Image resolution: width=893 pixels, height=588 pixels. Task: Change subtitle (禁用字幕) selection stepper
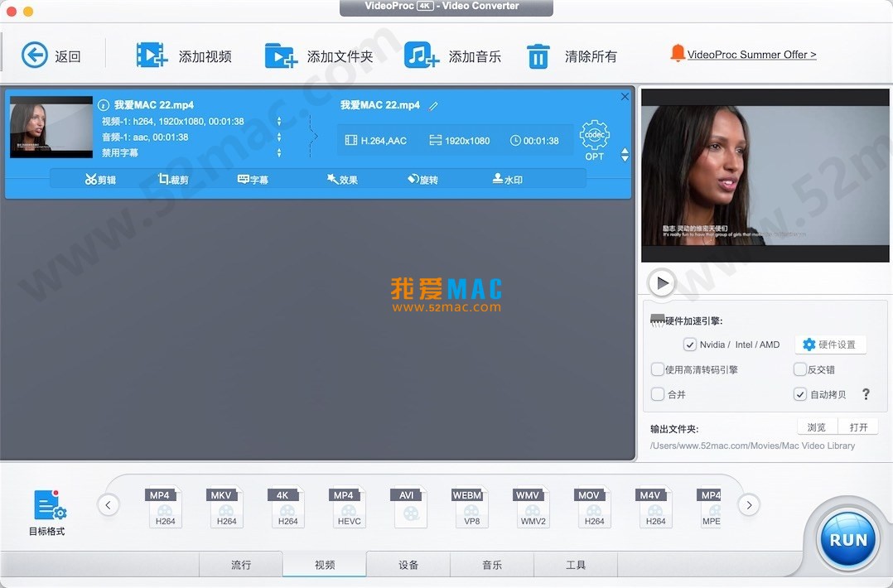[x=279, y=152]
